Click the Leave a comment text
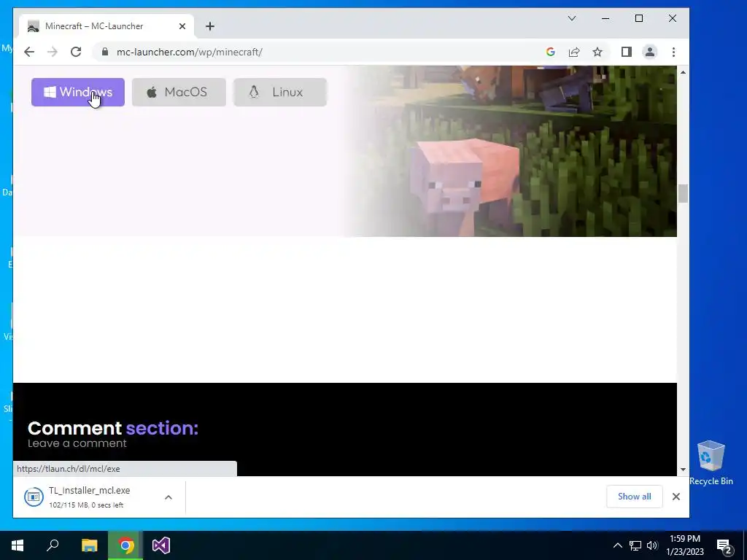The width and height of the screenshot is (747, 560). coord(77,443)
